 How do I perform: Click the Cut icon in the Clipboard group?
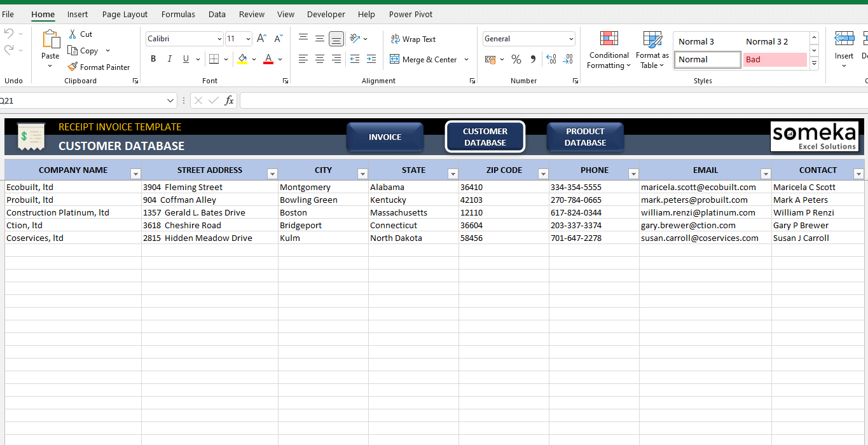tap(80, 34)
